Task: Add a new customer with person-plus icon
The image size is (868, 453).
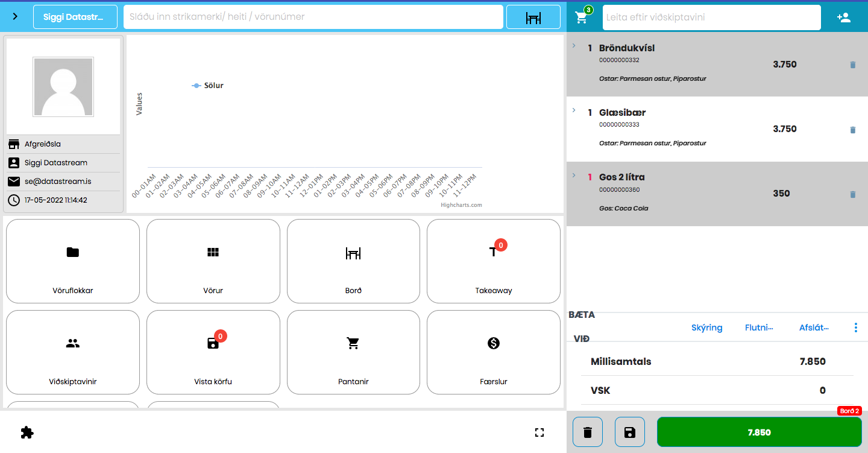Action: pyautogui.click(x=844, y=17)
